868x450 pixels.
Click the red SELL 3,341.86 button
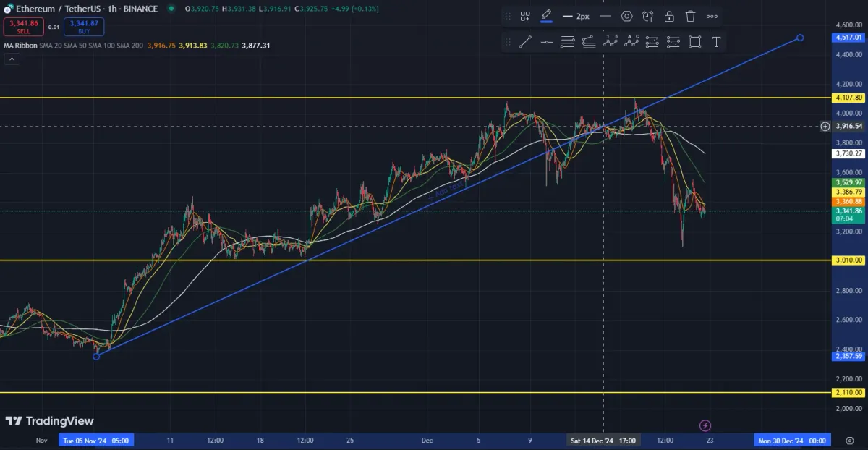click(x=23, y=27)
